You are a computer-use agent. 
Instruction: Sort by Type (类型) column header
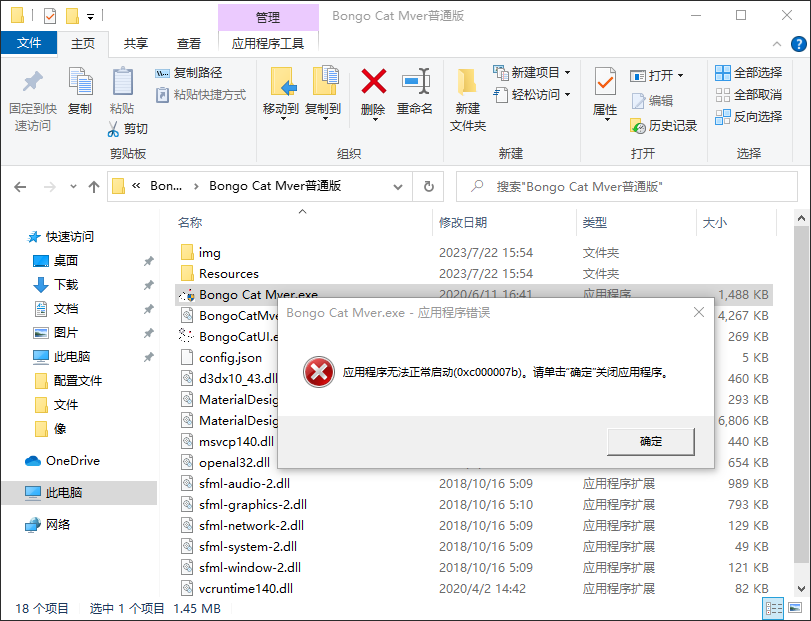[x=636, y=223]
